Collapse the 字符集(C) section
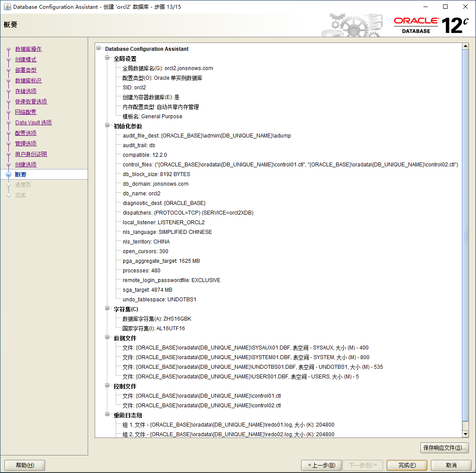Viewport: 476px width, 473px height. pos(107,309)
